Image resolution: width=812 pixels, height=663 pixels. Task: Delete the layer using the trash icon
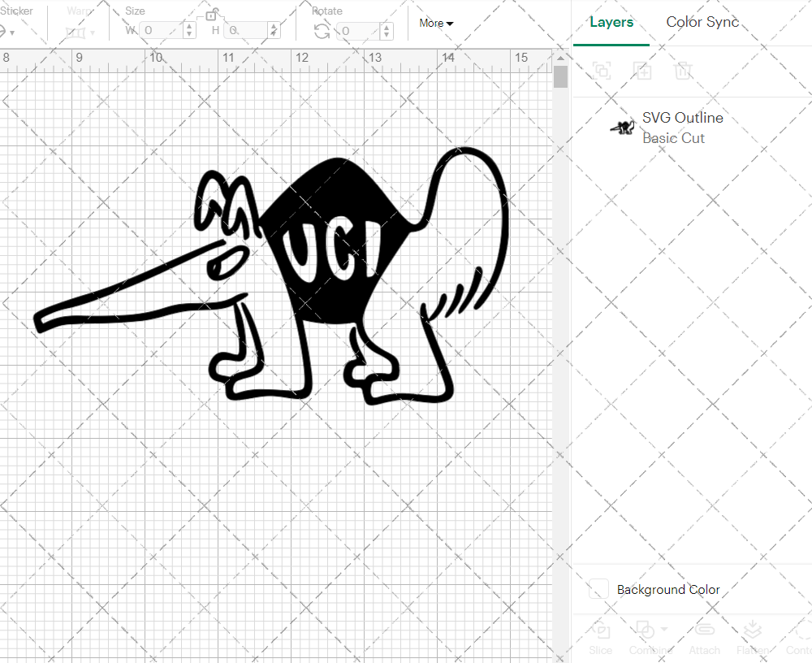pyautogui.click(x=684, y=71)
